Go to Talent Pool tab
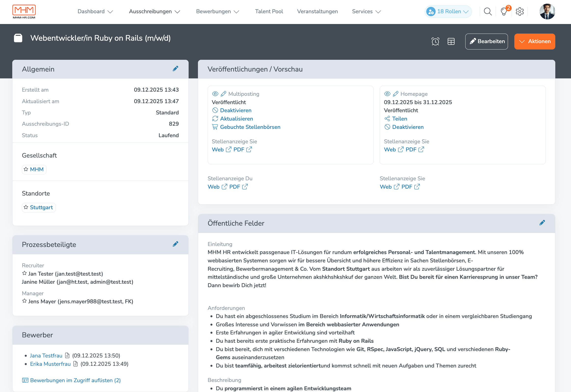 pyautogui.click(x=269, y=12)
